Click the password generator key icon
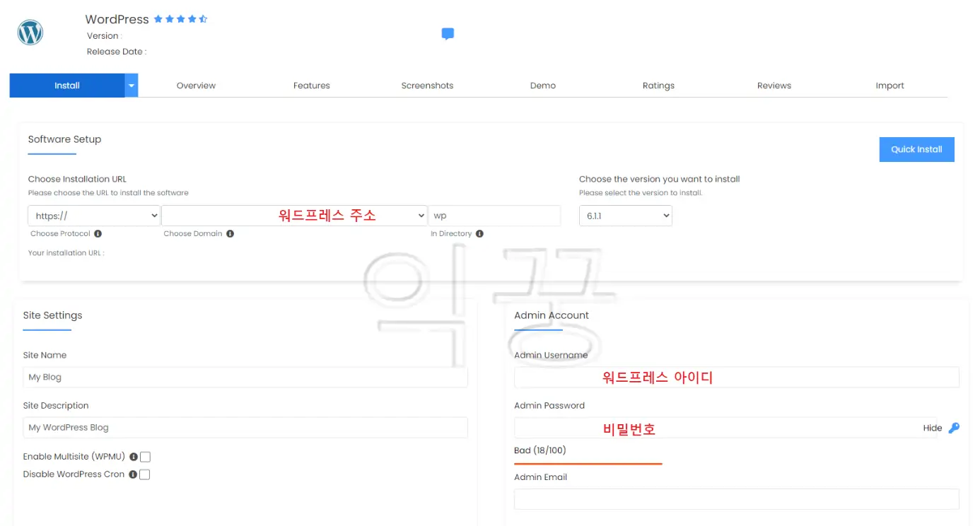 (x=954, y=428)
